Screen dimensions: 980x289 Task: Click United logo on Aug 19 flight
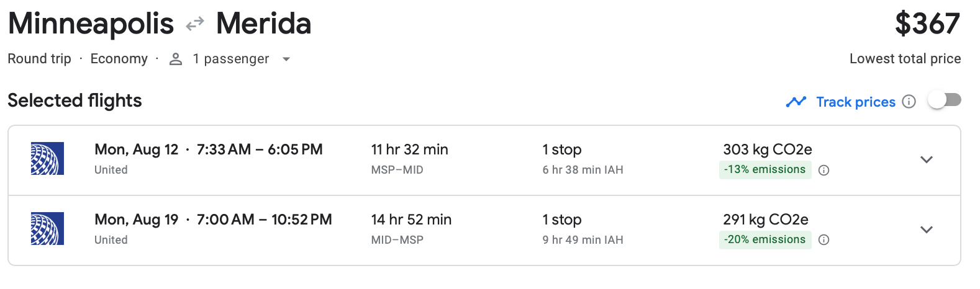(47, 229)
